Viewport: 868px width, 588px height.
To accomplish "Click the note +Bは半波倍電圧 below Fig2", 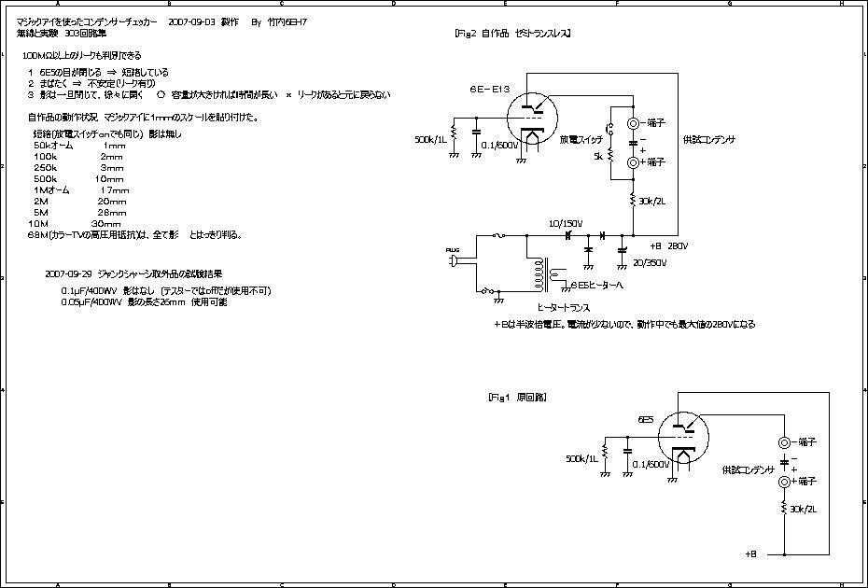I will (624, 325).
